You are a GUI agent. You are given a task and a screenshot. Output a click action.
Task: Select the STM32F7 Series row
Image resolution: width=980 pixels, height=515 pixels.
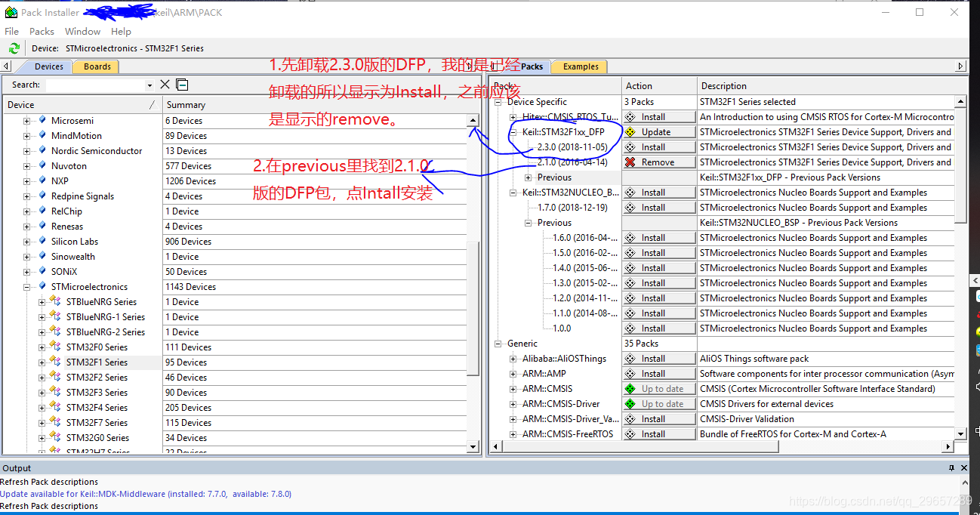(97, 423)
